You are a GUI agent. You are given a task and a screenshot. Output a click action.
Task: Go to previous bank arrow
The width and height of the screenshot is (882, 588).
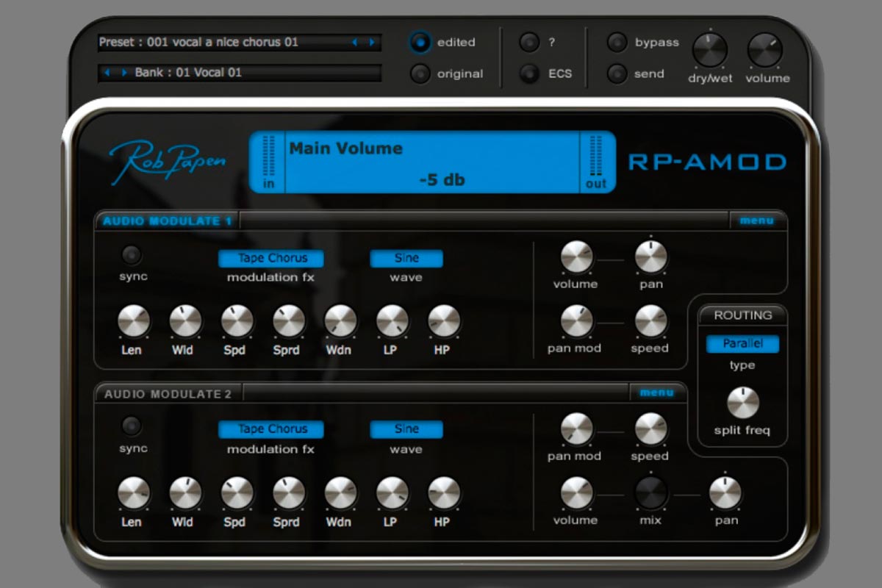tap(107, 73)
